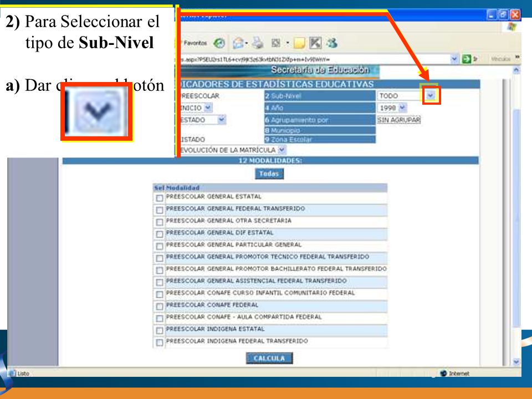Open the Mail icon's small dropdown arrow

point(247,43)
